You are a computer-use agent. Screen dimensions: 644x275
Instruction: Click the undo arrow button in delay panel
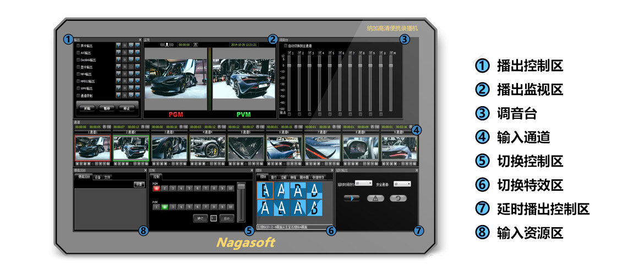pos(398,198)
